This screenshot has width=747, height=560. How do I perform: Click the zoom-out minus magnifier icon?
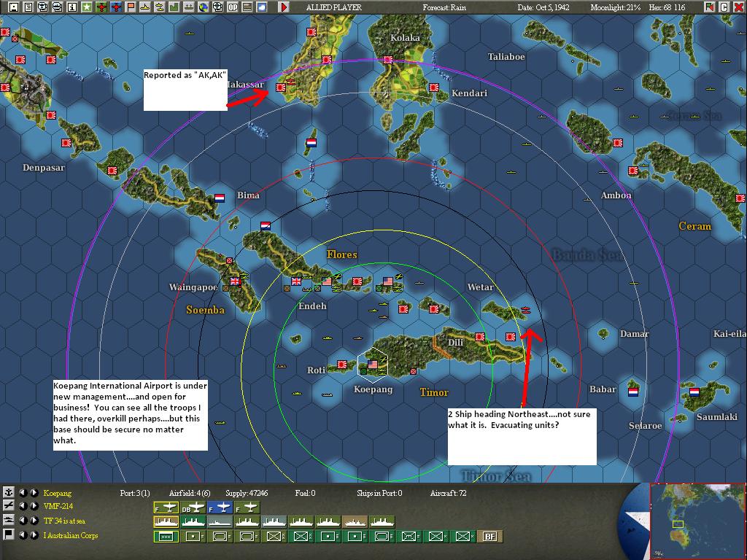58,7
